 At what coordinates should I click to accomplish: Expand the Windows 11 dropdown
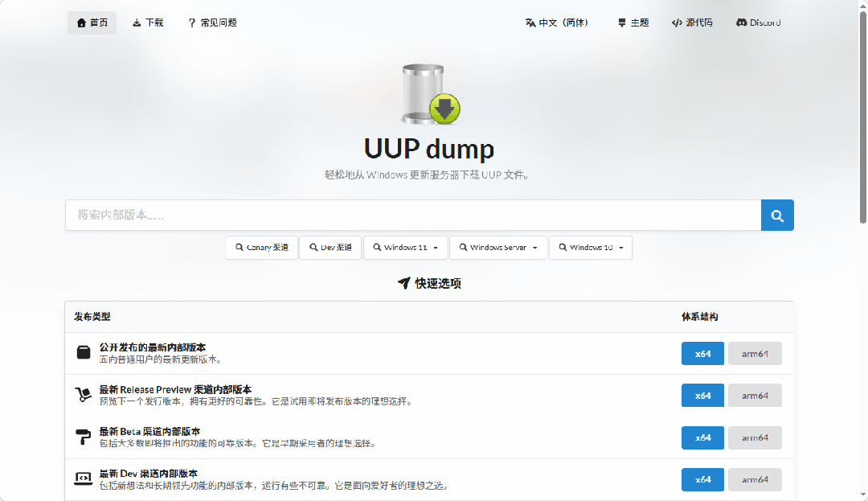[406, 248]
